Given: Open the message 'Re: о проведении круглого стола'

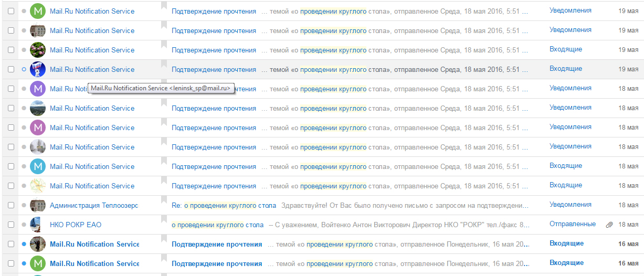Looking at the screenshot, I should (224, 205).
